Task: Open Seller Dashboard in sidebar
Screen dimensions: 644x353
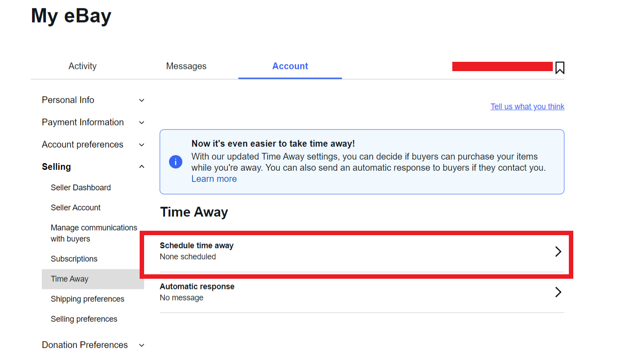Action: click(x=80, y=188)
